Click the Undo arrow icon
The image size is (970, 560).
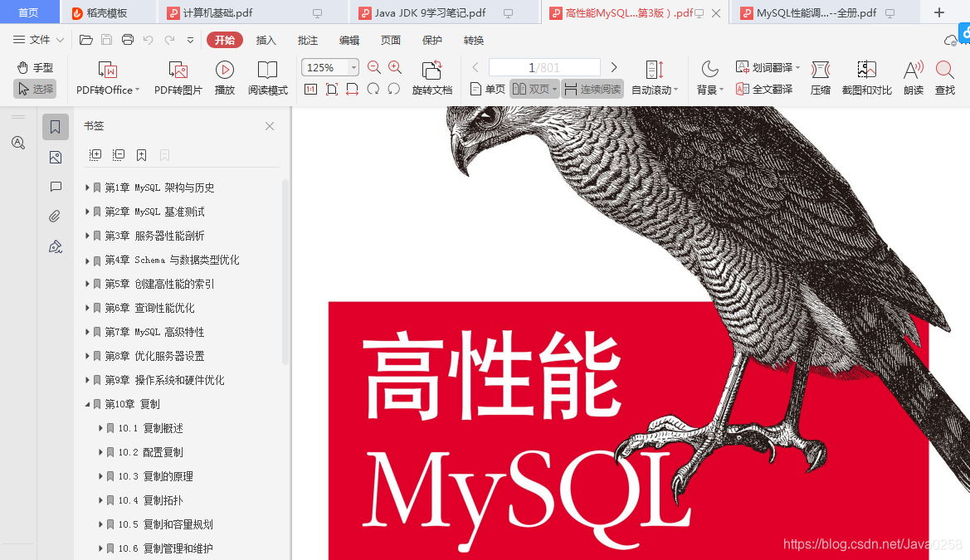pyautogui.click(x=149, y=40)
